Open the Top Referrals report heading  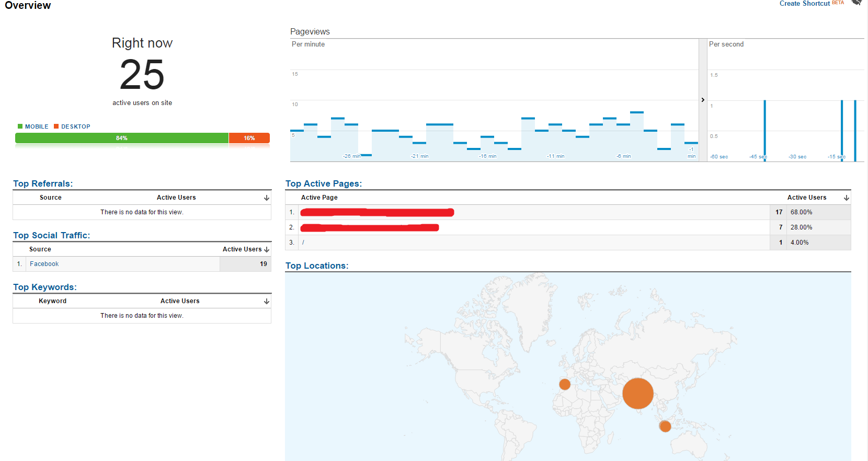(43, 183)
